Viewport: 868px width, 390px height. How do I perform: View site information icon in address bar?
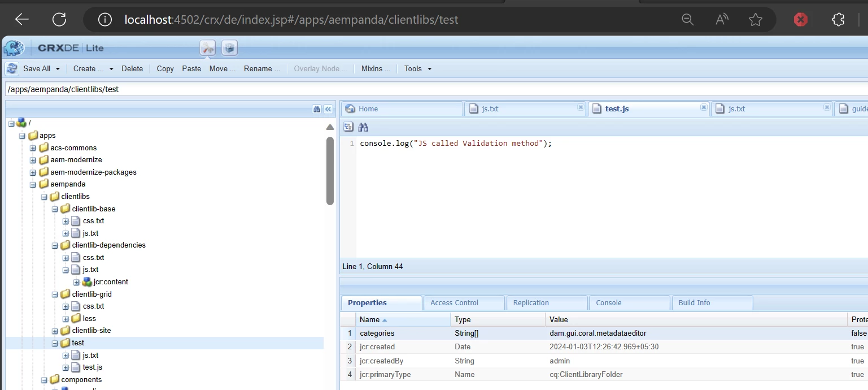(105, 20)
